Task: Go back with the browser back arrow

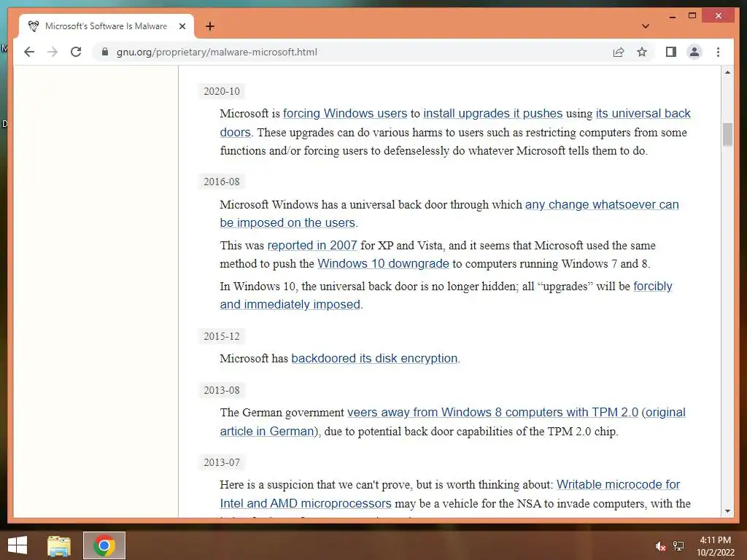Action: tap(29, 52)
